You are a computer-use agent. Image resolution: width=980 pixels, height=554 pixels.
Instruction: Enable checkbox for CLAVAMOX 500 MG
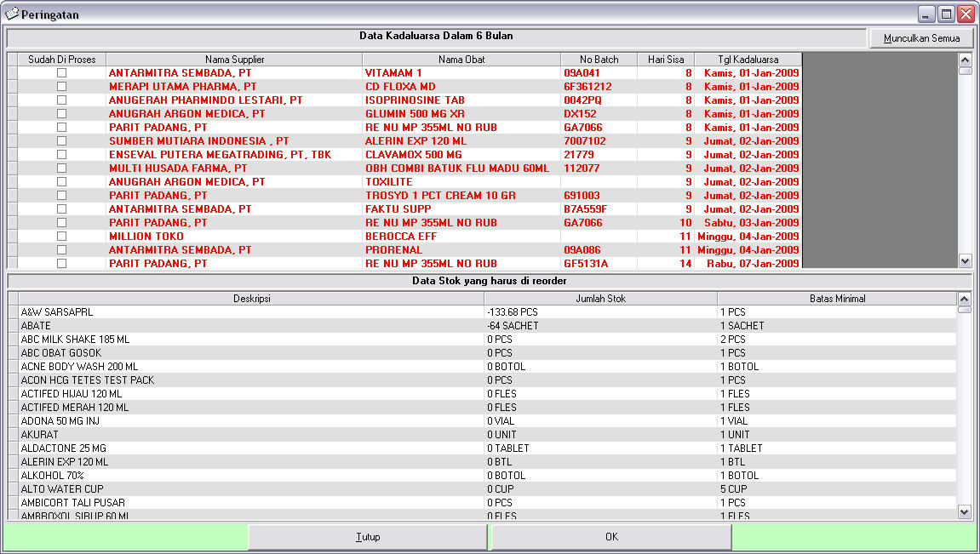point(61,154)
